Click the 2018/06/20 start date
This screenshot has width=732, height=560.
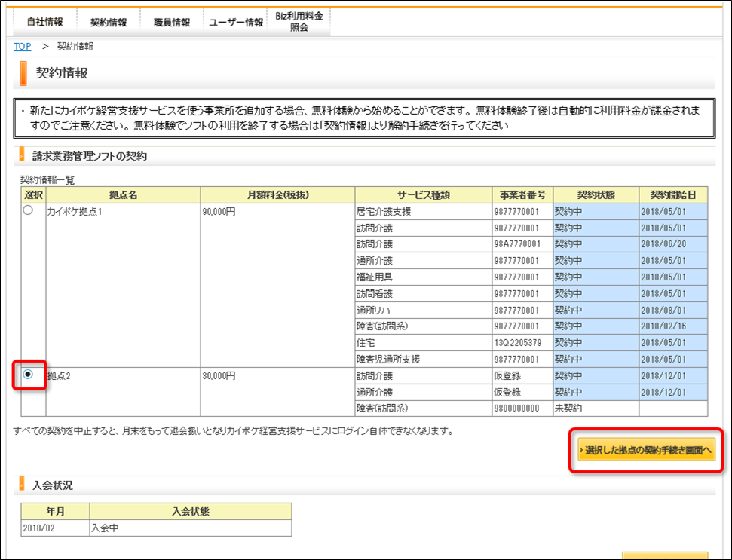[663, 244]
